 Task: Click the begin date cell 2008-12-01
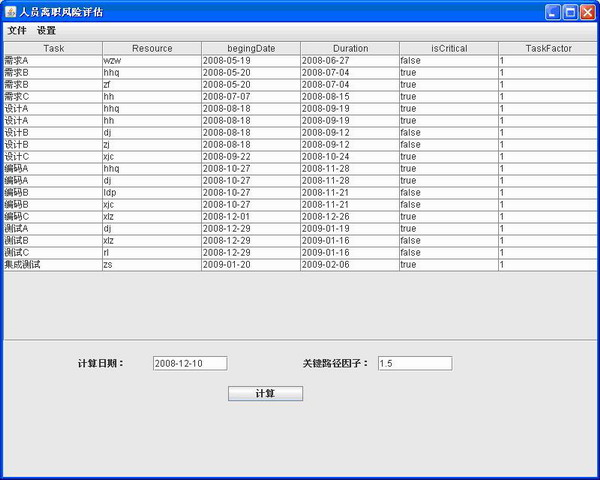(x=251, y=217)
